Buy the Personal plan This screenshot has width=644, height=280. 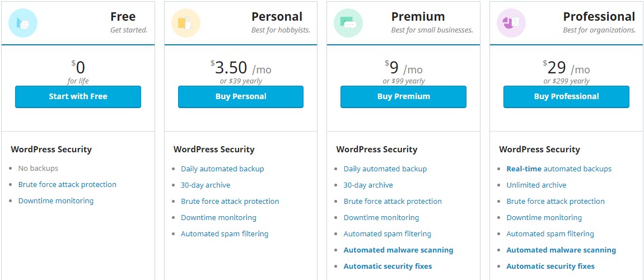tap(241, 97)
